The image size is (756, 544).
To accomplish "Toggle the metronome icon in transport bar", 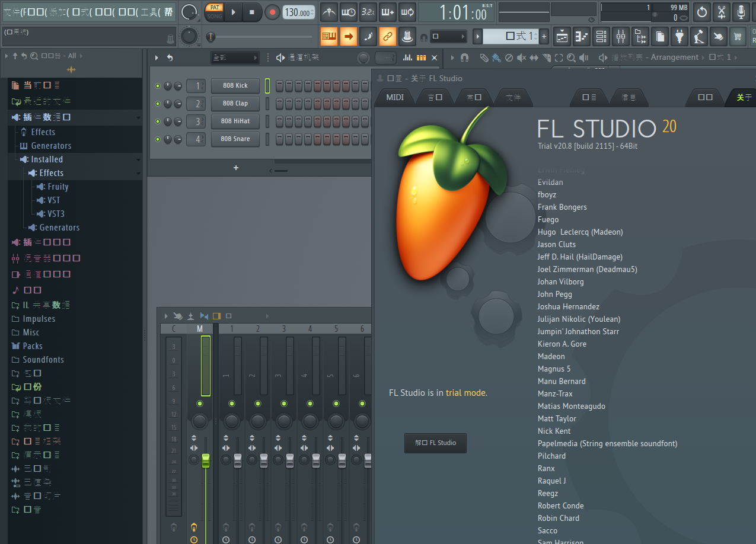I will [329, 12].
